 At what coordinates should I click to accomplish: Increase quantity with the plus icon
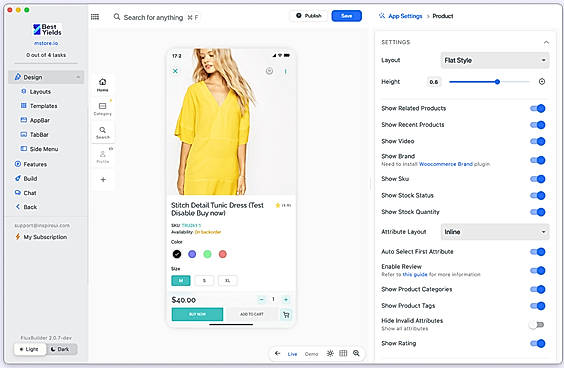[286, 299]
